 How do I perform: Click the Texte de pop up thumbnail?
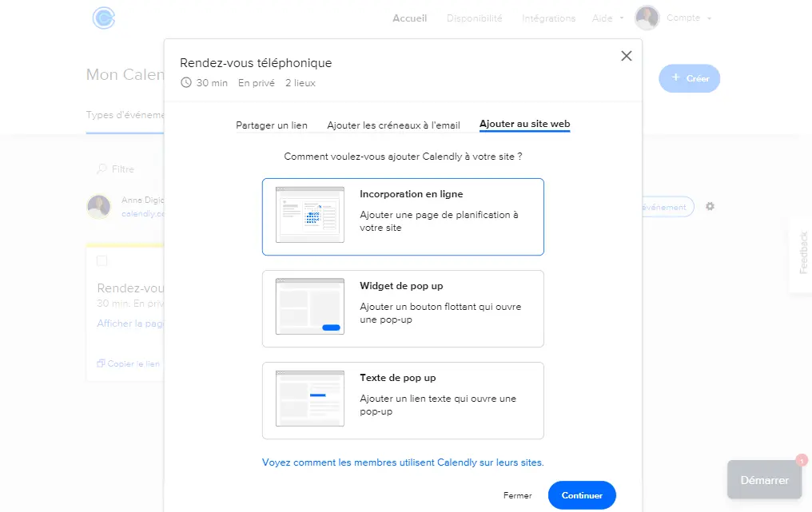click(309, 399)
